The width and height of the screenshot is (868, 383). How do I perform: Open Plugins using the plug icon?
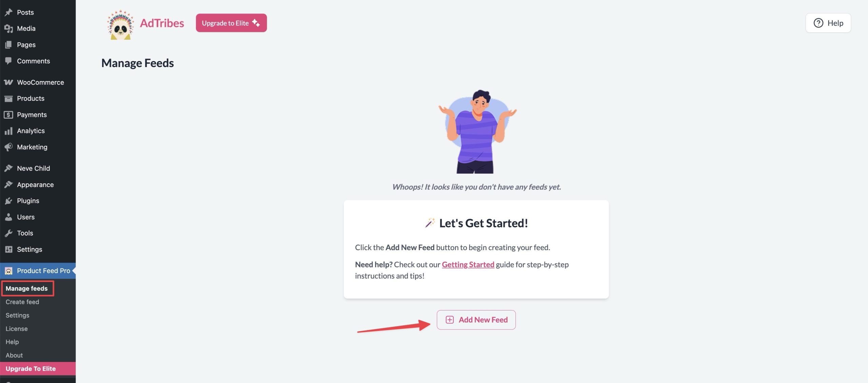[x=8, y=201]
